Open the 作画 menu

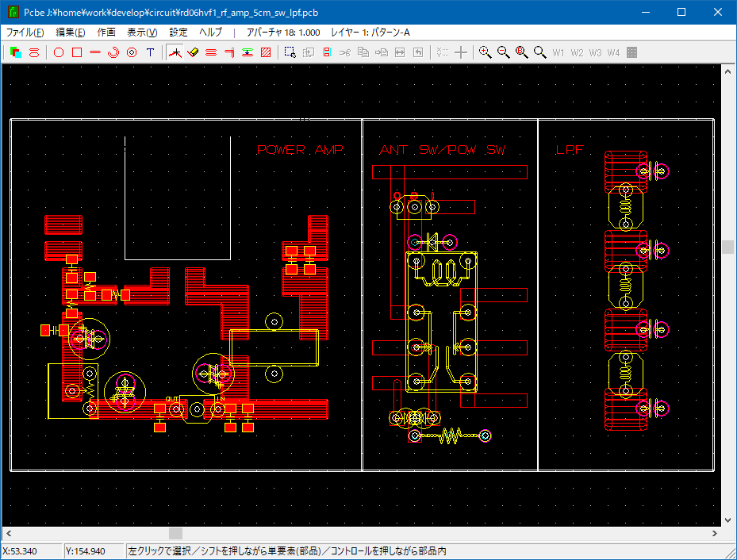pyautogui.click(x=106, y=32)
